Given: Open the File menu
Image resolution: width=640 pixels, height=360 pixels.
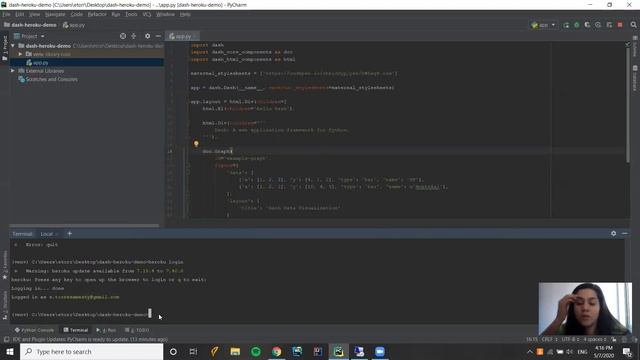Looking at the screenshot, I should coord(6,14).
